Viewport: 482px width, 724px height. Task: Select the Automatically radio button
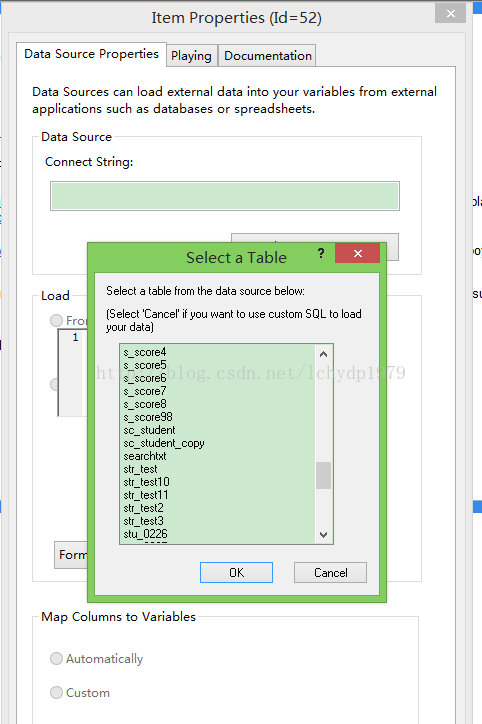56,658
